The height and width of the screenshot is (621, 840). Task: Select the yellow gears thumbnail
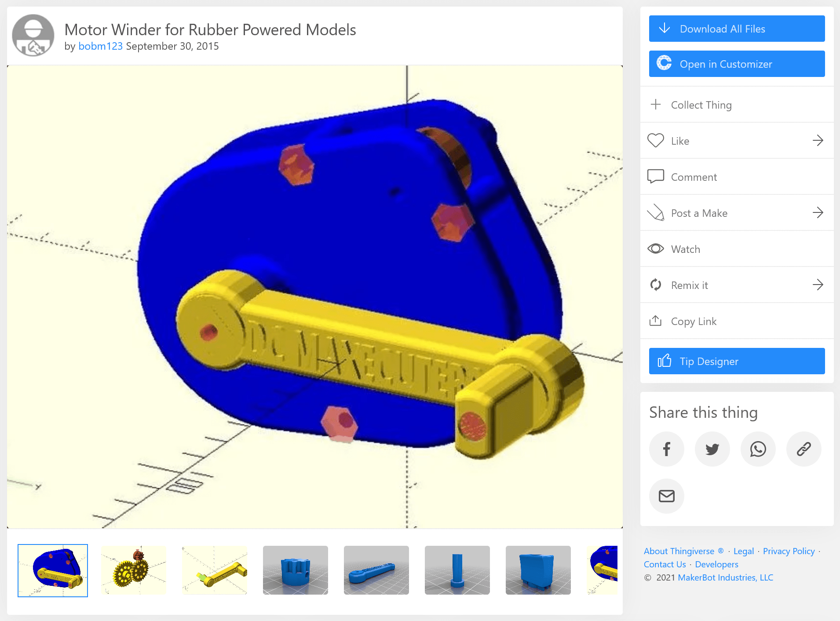click(x=134, y=570)
